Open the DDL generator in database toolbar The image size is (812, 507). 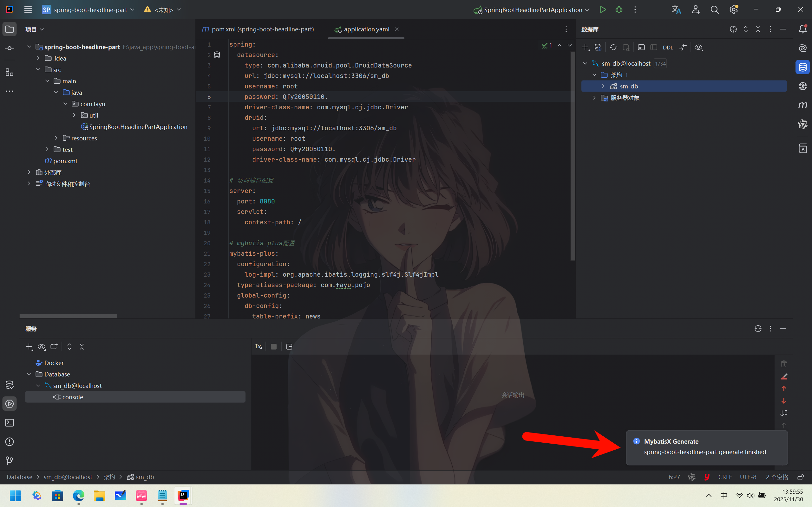coord(668,47)
